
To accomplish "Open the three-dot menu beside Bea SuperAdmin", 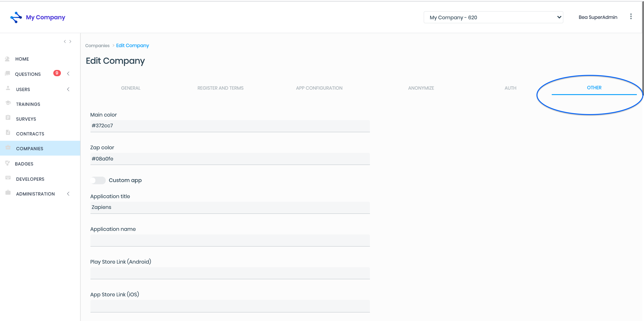I will click(631, 17).
